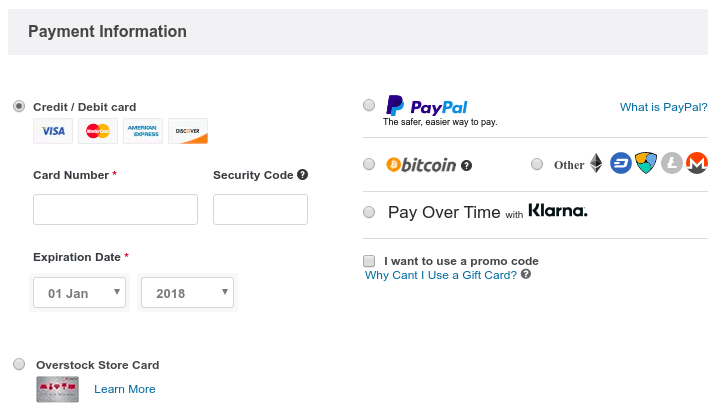Click the Visa card icon
718x413 pixels.
(x=53, y=131)
